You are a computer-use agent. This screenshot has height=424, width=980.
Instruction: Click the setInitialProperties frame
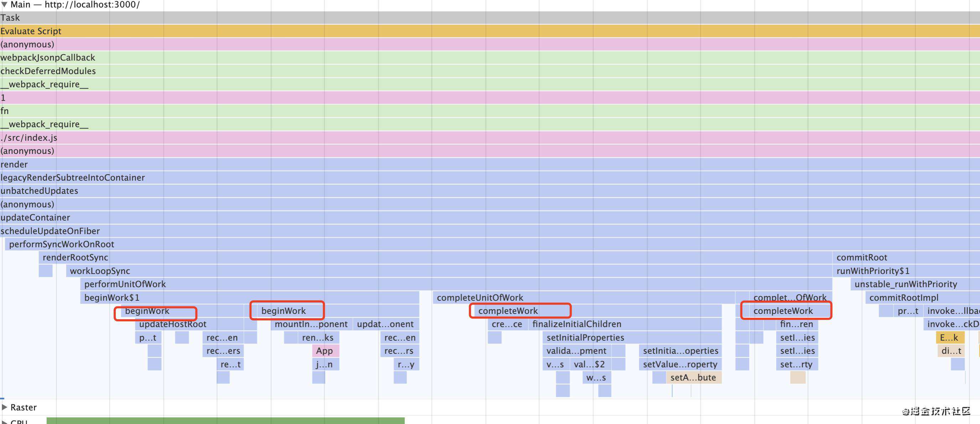pos(632,338)
